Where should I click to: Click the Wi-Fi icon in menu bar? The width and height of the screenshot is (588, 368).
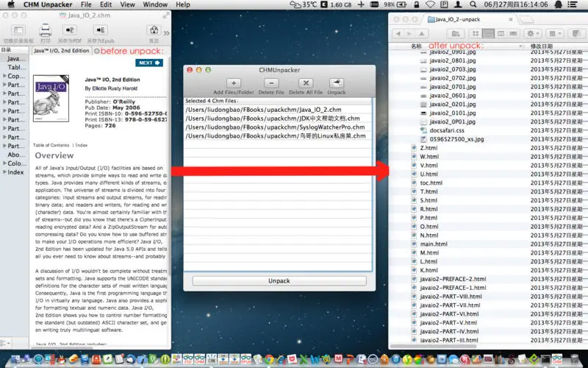430,4
